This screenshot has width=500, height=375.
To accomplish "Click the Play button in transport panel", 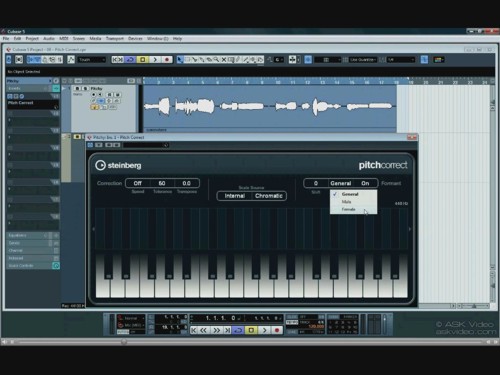I will pyautogui.click(x=265, y=330).
